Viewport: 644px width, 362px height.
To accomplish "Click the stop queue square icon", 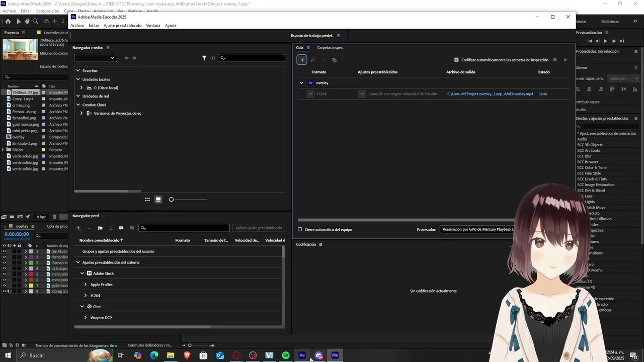I will click(555, 60).
